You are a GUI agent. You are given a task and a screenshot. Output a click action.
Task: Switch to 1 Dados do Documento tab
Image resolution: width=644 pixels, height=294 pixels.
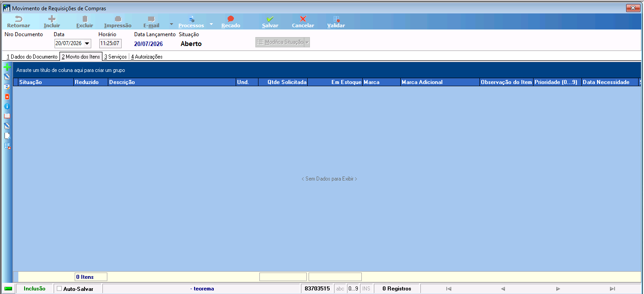[32, 57]
